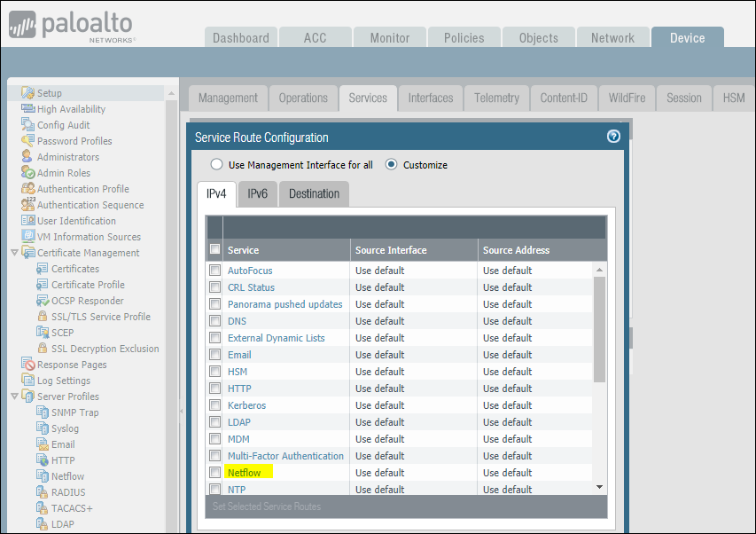Screen dimensions: 756x534
Task: Switch to the IPv6 tab
Action: click(257, 193)
